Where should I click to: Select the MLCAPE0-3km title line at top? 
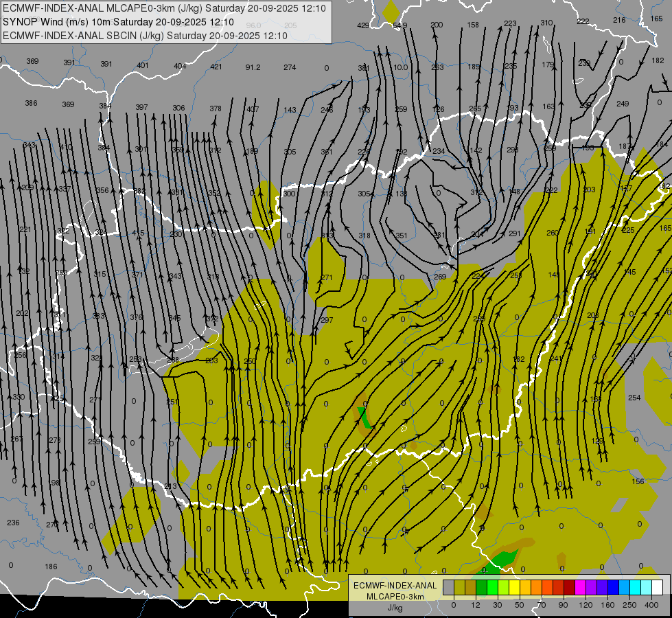point(164,8)
